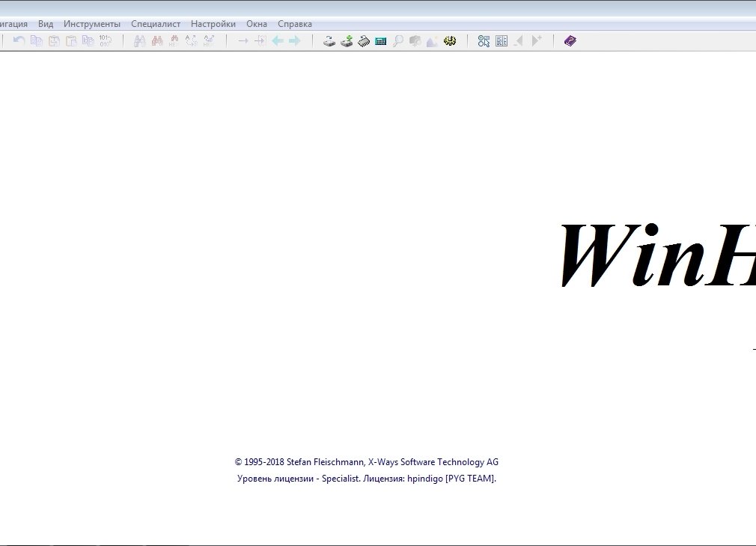Screen dimensions: 756x546
Task: Click the right triangle icon with plus
Action: (x=536, y=41)
